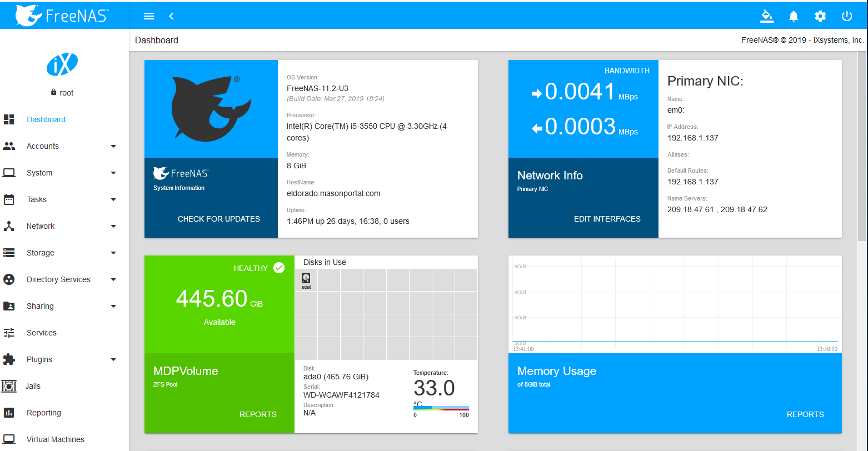Click IP address 192.168.1.137 text
The image size is (868, 451).
(693, 138)
